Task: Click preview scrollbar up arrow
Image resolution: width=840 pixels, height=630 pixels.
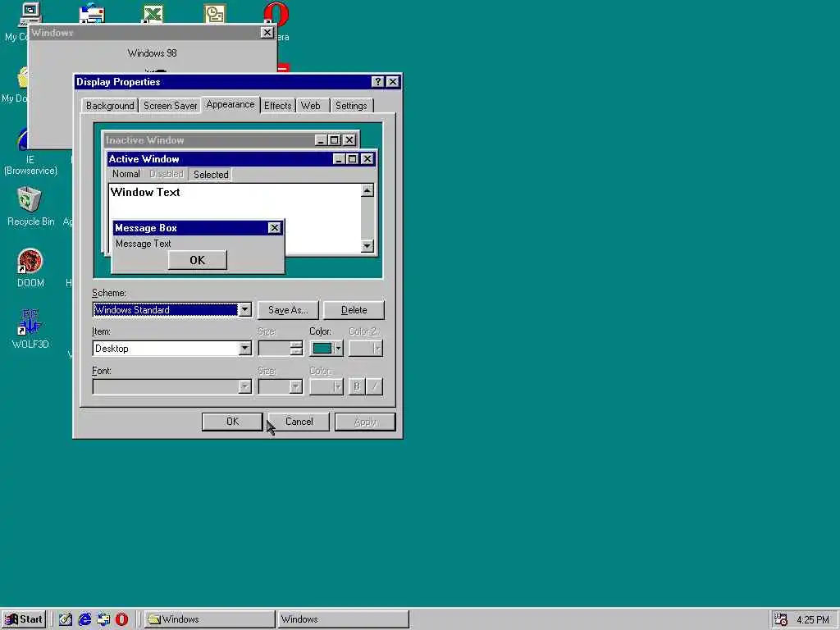Action: (x=367, y=190)
